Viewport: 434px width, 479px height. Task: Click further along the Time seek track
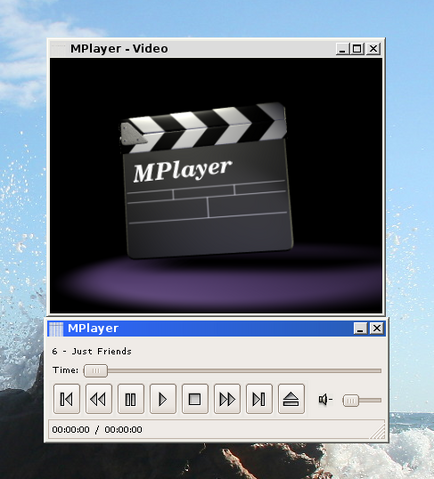tap(244, 371)
